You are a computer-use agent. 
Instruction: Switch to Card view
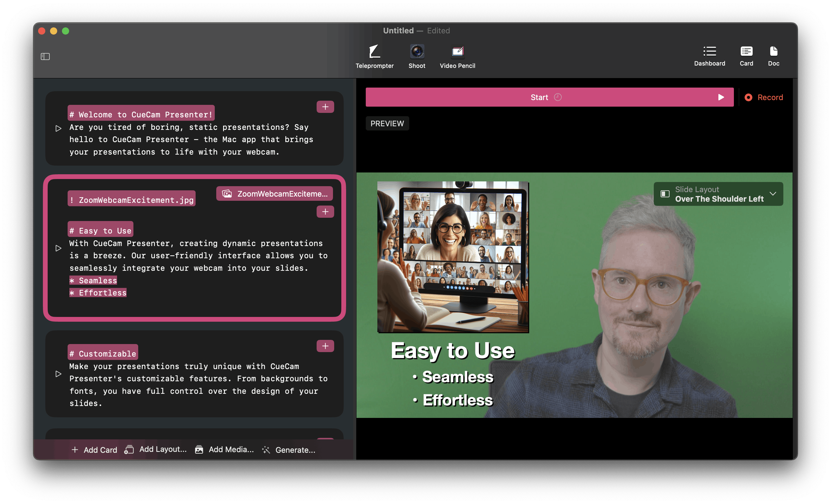click(x=746, y=56)
